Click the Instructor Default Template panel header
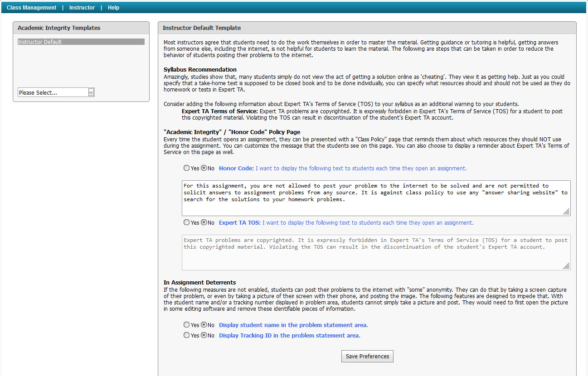588x376 pixels. tap(367, 28)
